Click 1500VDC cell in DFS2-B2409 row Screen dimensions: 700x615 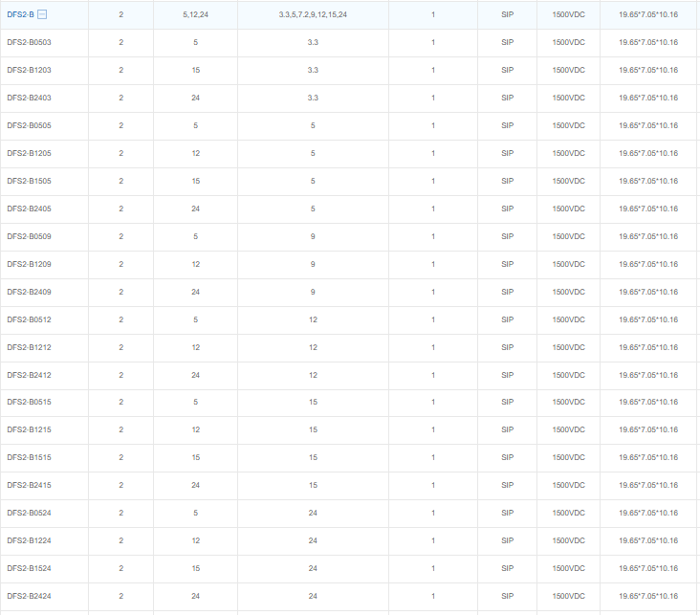568,292
